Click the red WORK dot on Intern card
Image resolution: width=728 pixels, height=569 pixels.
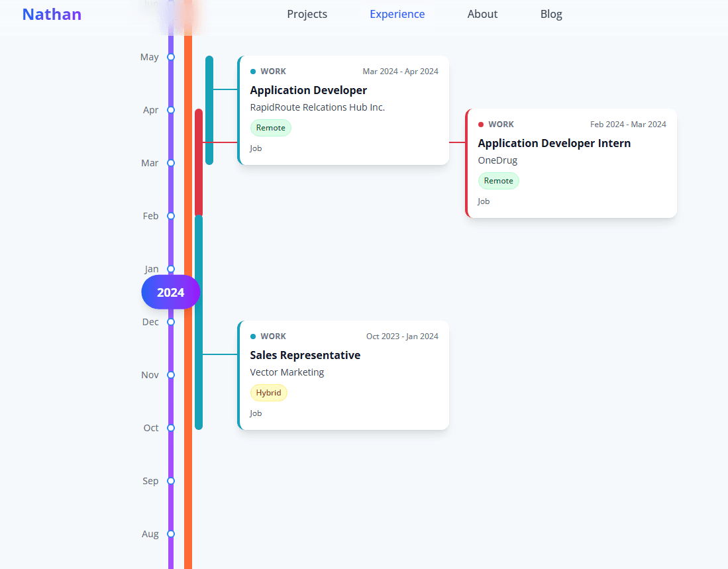pos(481,125)
